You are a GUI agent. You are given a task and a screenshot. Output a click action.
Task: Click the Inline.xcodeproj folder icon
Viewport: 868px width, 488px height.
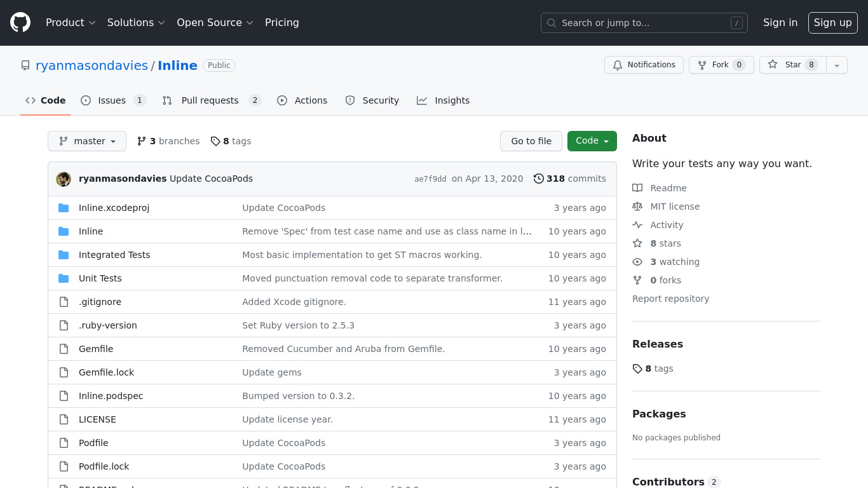(64, 208)
